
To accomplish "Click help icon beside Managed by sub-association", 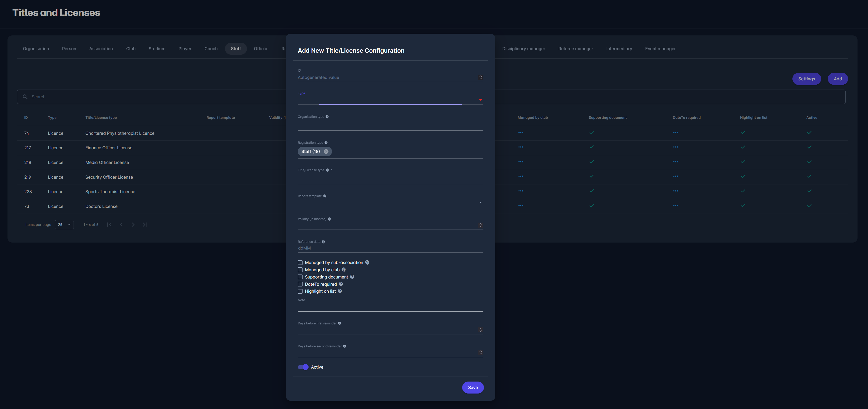I will (367, 262).
